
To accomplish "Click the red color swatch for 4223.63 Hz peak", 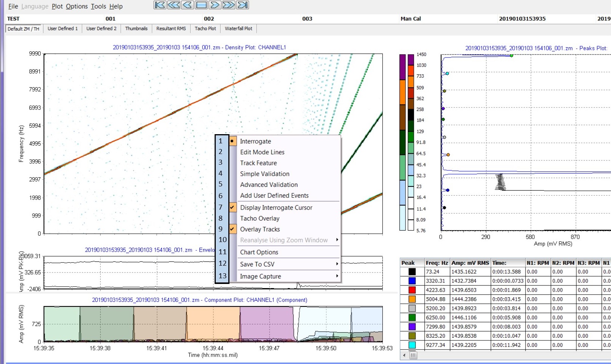I will [412, 290].
